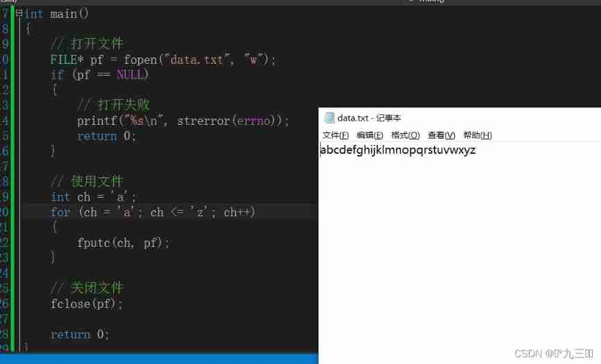
Task: Click the fopen("data.txt", "w") code line
Action: pyautogui.click(x=163, y=60)
